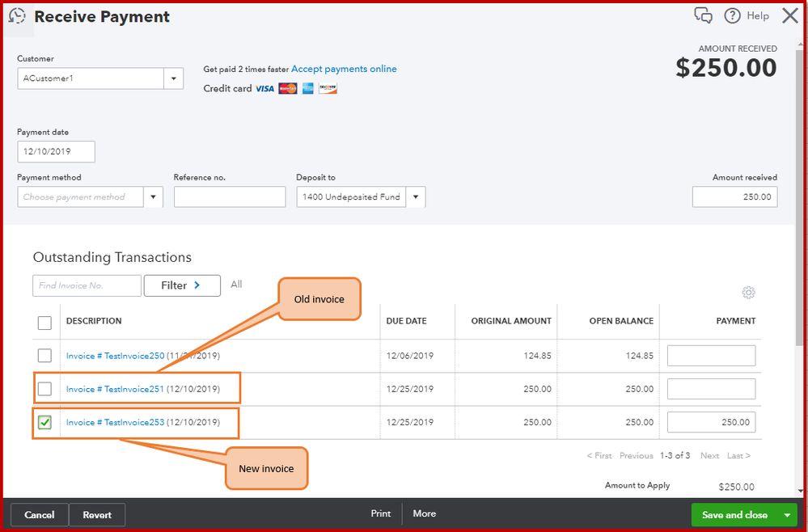
Task: Open the Filter expander button
Action: 182,285
